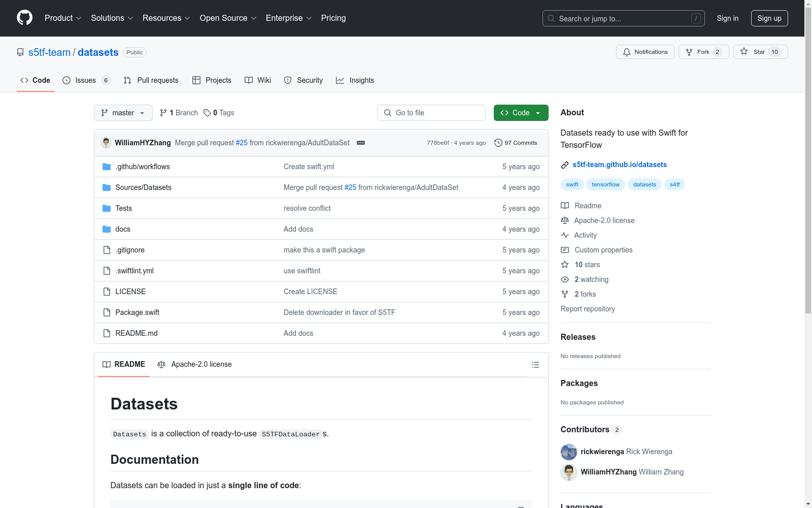The image size is (812, 508).
Task: Click the Sign up button
Action: point(769,18)
